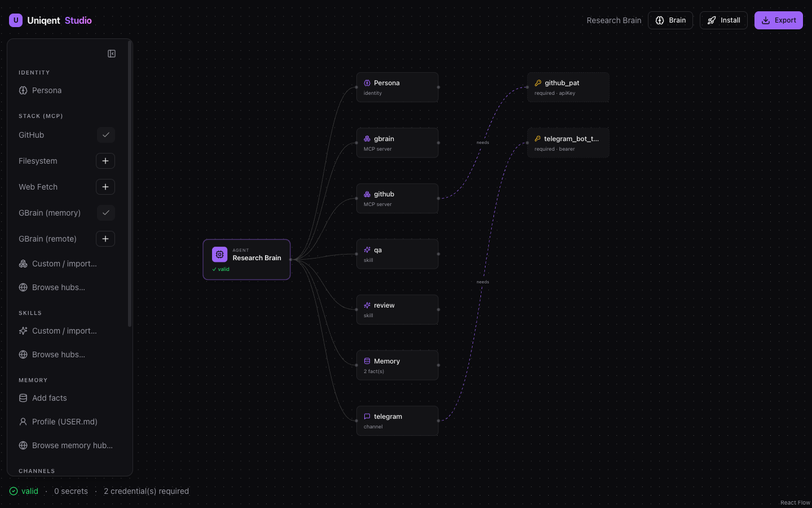Click the 'Web Fetch' stack row label

click(x=38, y=187)
